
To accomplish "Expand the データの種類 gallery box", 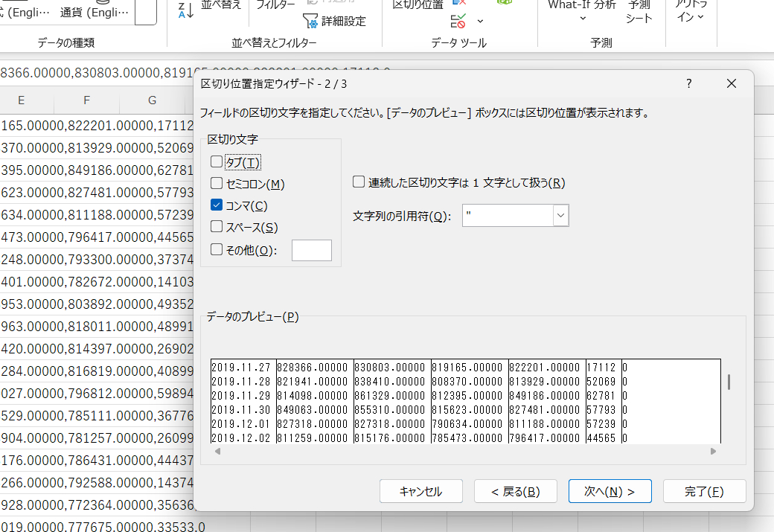I will [x=146, y=13].
